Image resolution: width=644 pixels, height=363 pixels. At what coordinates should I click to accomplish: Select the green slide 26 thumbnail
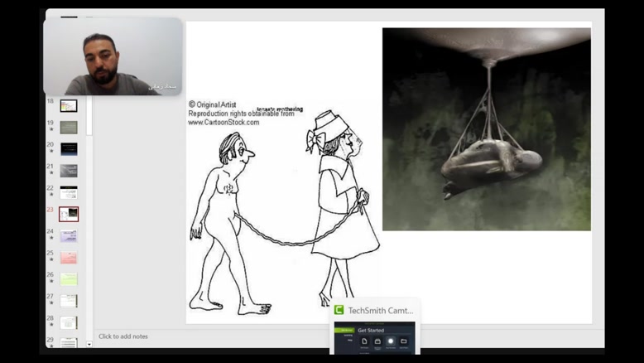pyautogui.click(x=69, y=279)
